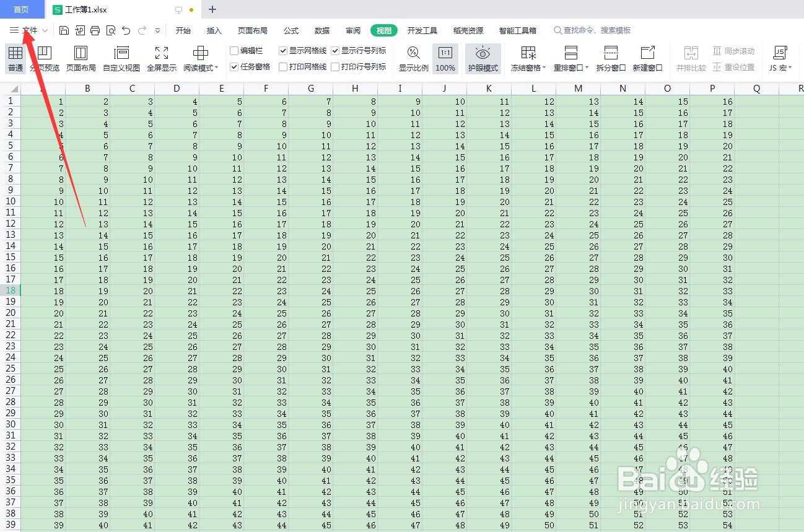Select column B header
The width and height of the screenshot is (804, 532).
tap(87, 89)
